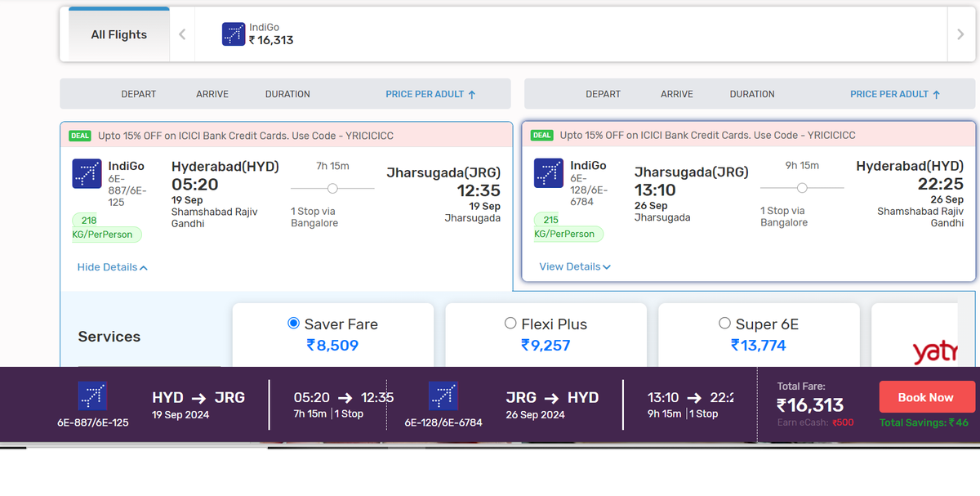Viewport: 980px width, 496px height.
Task: Select the Super 6E radio button
Action: pyautogui.click(x=724, y=324)
